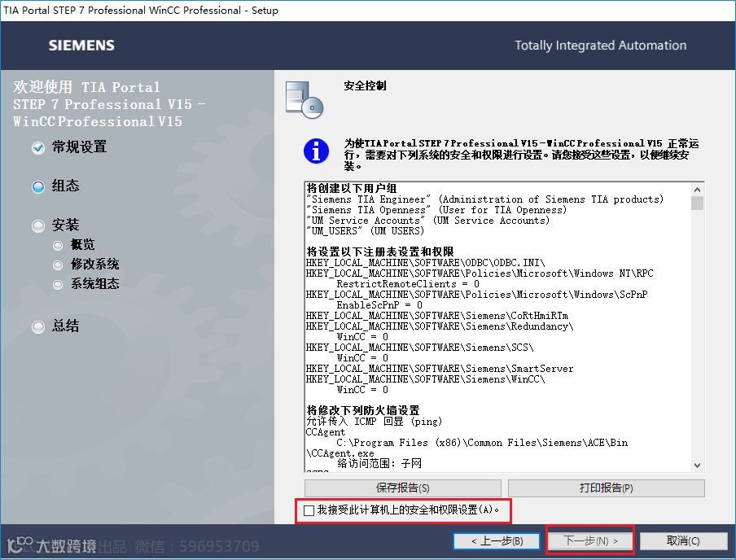This screenshot has height=560, width=736.
Task: Check the accept security and permission settings checkbox
Action: click(309, 510)
